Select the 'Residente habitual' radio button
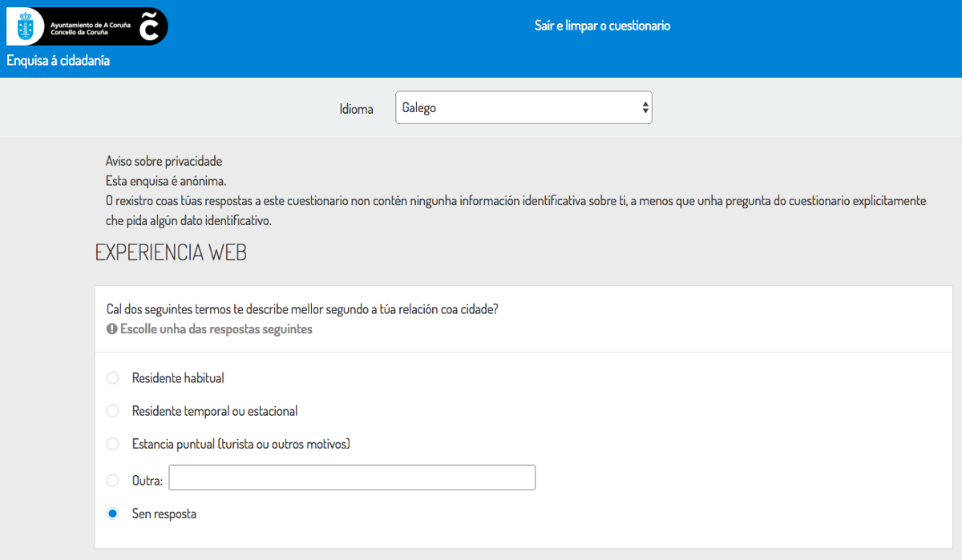Viewport: 962px width, 560px height. (x=113, y=378)
